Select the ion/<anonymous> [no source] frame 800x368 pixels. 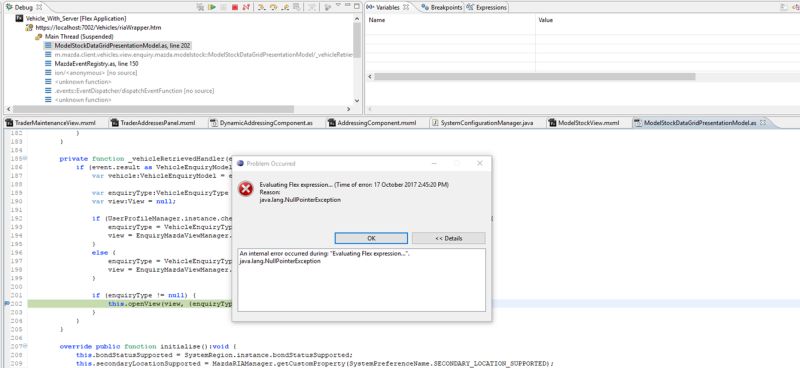(96, 73)
